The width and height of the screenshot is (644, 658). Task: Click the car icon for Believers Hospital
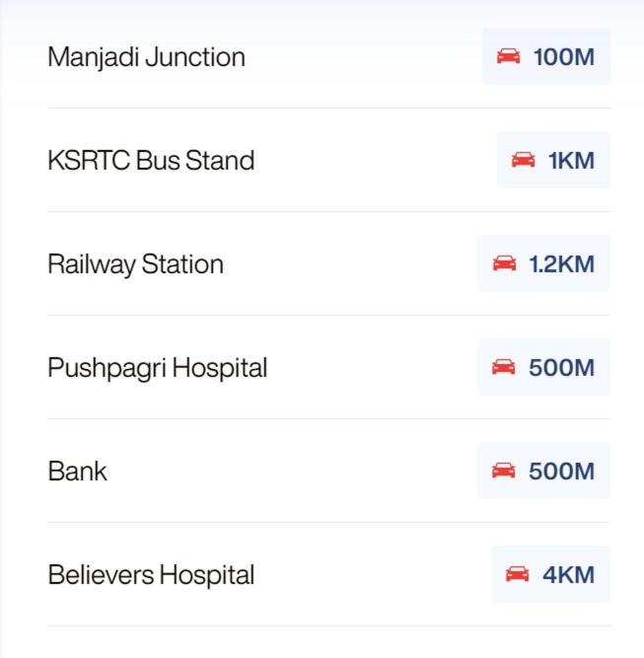tap(517, 574)
